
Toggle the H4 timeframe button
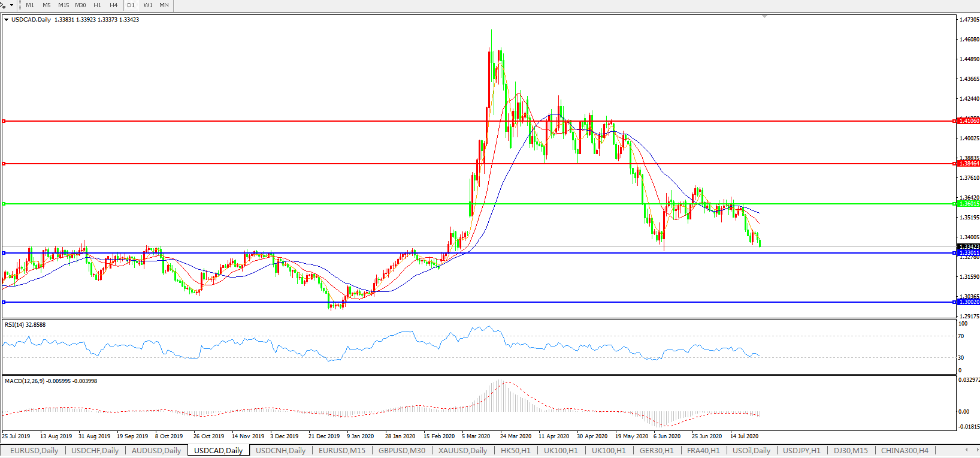pyautogui.click(x=114, y=5)
